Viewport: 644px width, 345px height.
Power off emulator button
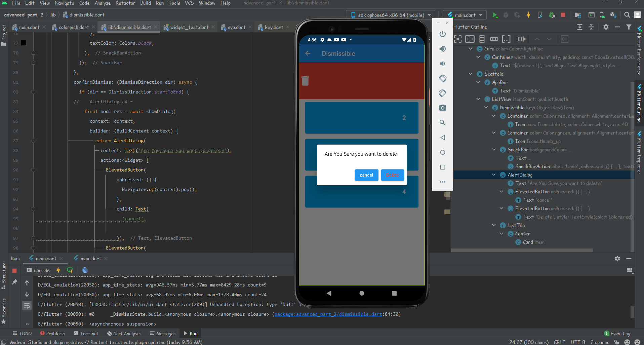pyautogui.click(x=443, y=34)
